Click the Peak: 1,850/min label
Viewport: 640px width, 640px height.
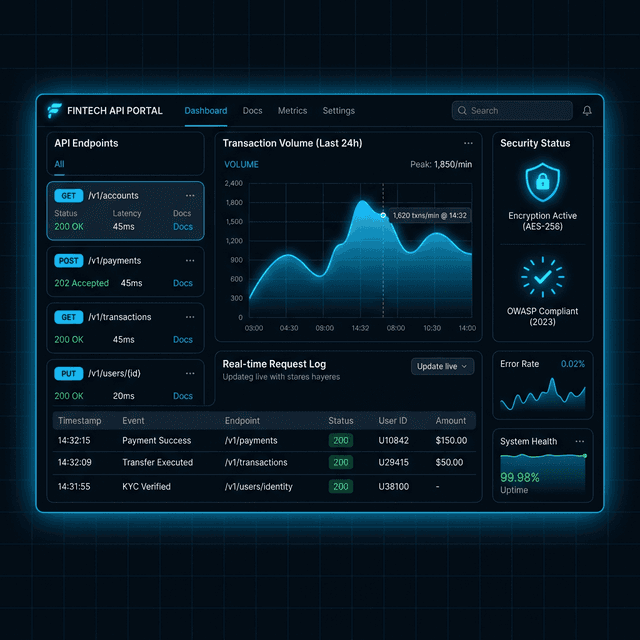click(441, 164)
